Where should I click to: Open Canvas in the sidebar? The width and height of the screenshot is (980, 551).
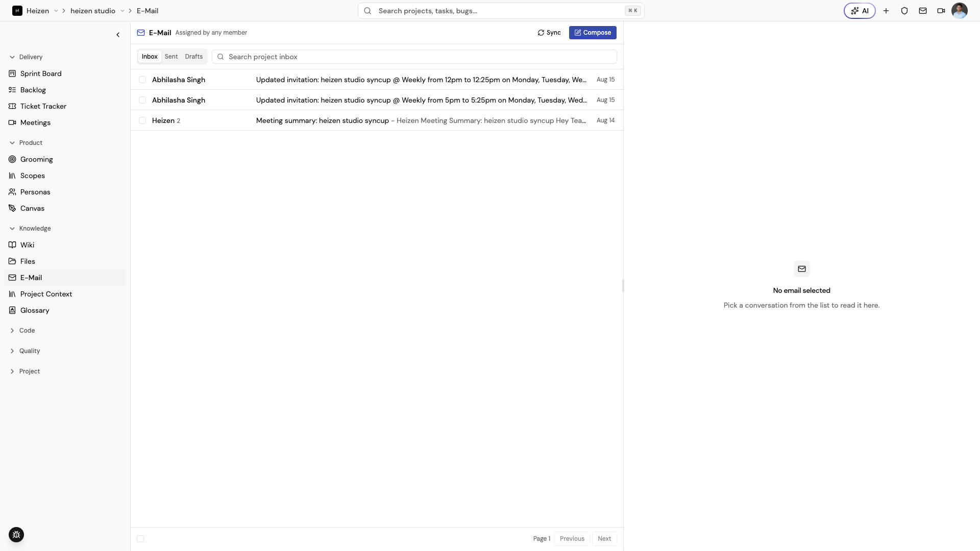coord(65,208)
